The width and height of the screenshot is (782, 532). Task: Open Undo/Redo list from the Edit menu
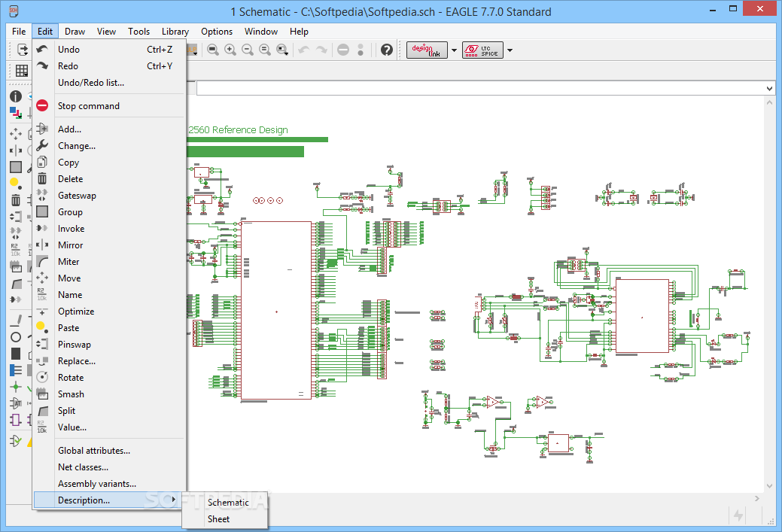point(109,82)
